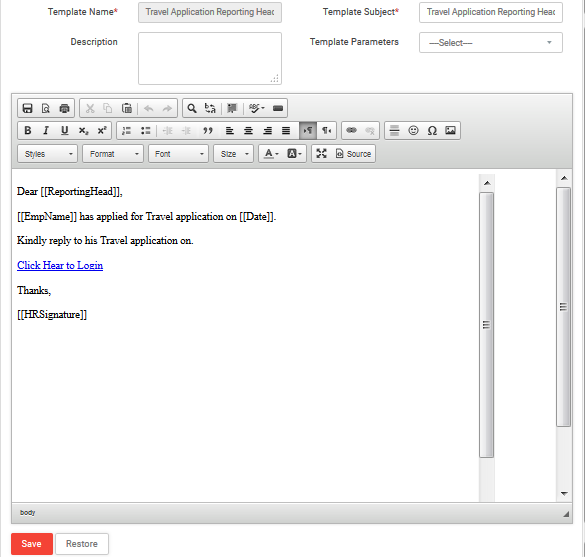Insert special character with omega icon

(x=432, y=131)
